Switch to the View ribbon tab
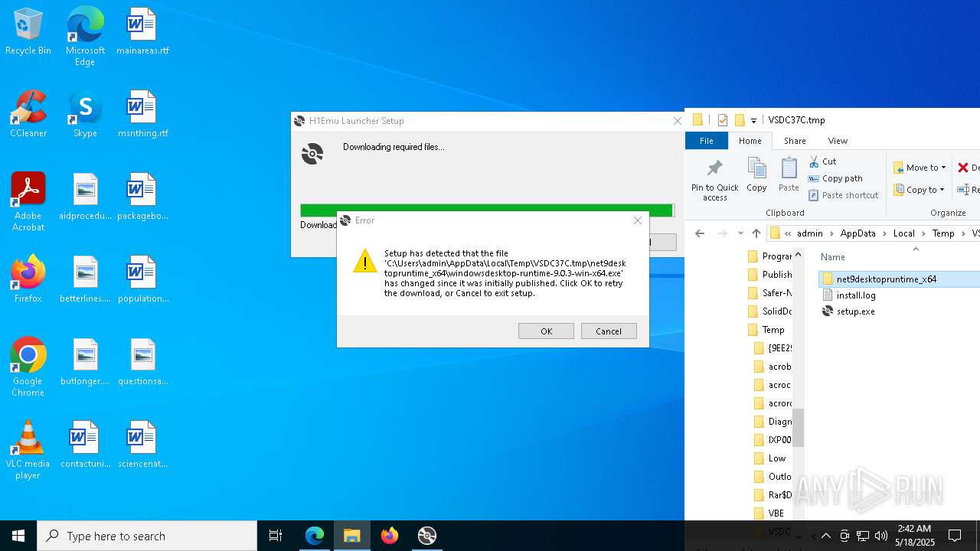 [x=838, y=141]
